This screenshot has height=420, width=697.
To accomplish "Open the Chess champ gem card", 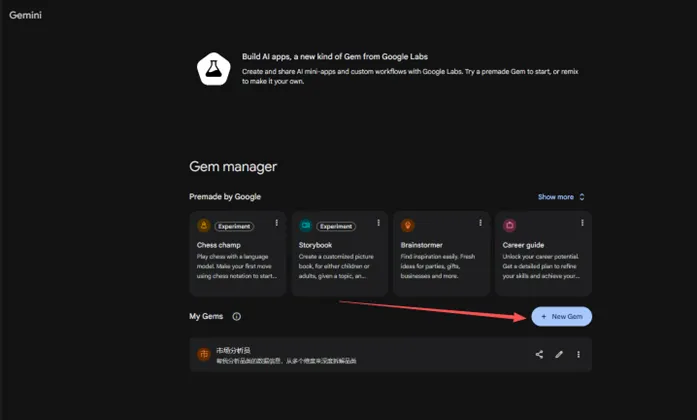I will click(238, 253).
